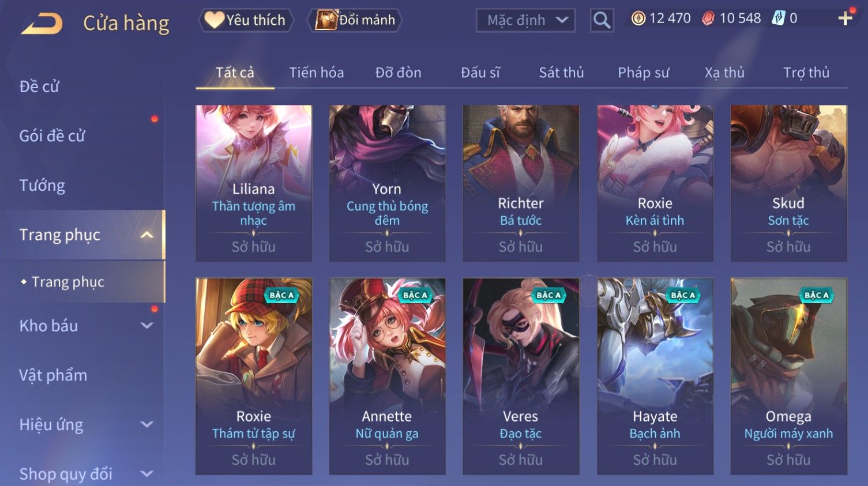Screen dimensions: 868x486
Task: Select the Hayate Bạch ảnh skin card
Action: [x=655, y=376]
